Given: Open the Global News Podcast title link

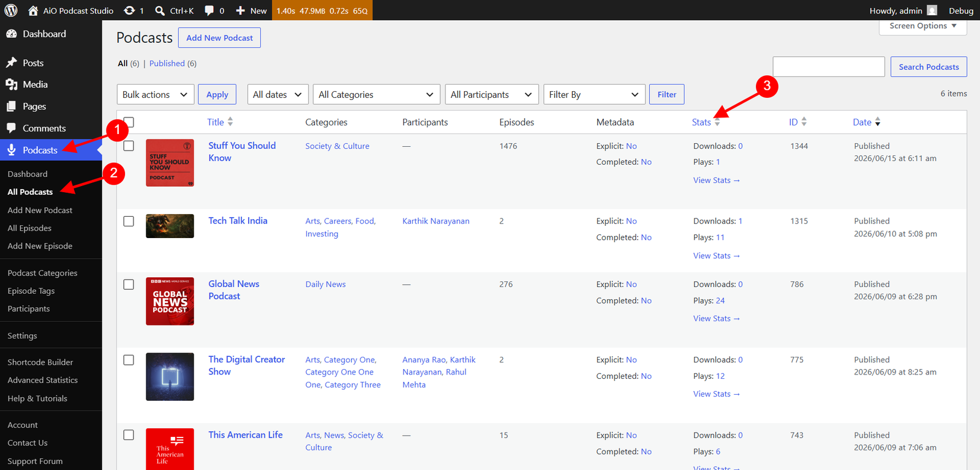Looking at the screenshot, I should [233, 290].
